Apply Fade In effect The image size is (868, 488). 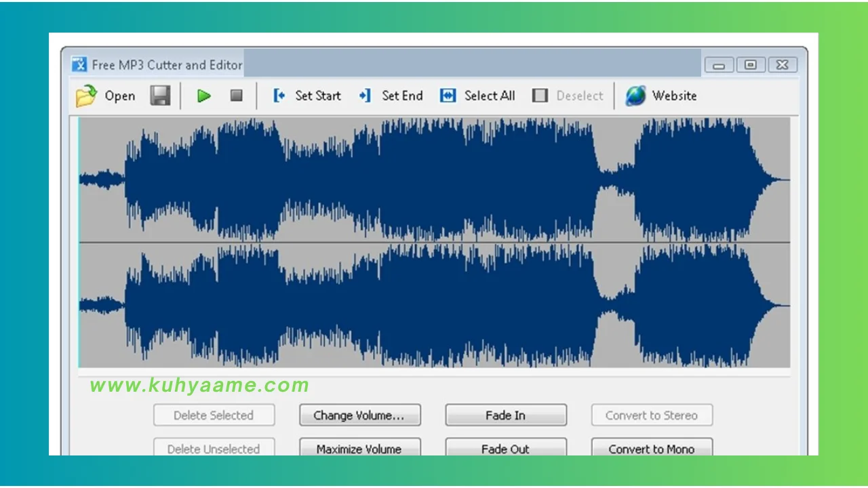(x=505, y=415)
